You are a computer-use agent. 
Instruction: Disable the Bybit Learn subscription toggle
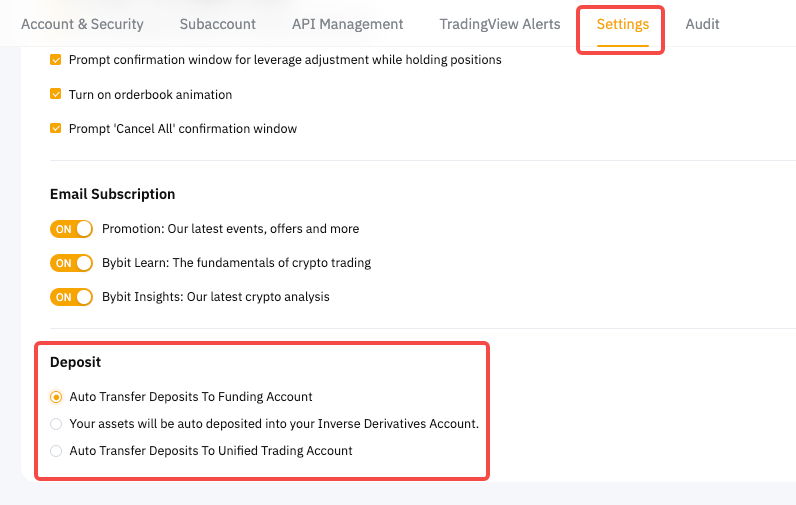(71, 263)
